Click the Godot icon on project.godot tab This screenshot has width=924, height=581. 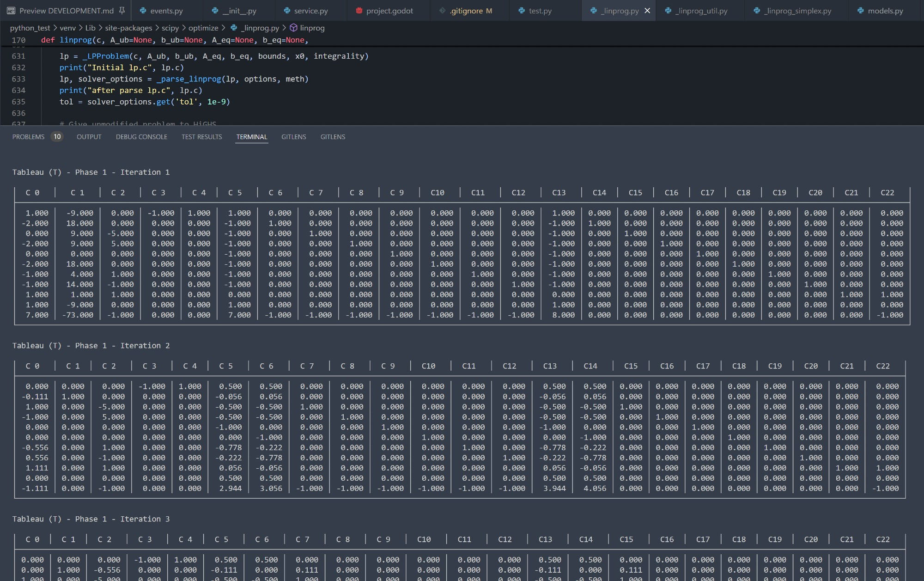[x=359, y=11]
